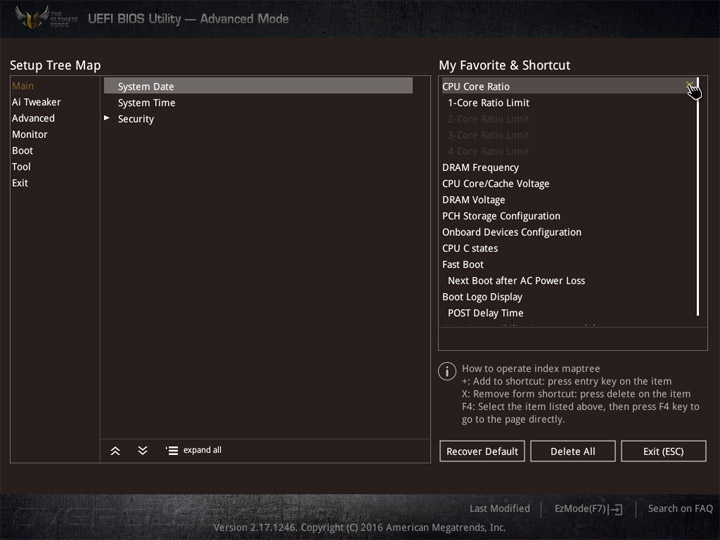
Task: Click the expand all list icon
Action: [172, 450]
